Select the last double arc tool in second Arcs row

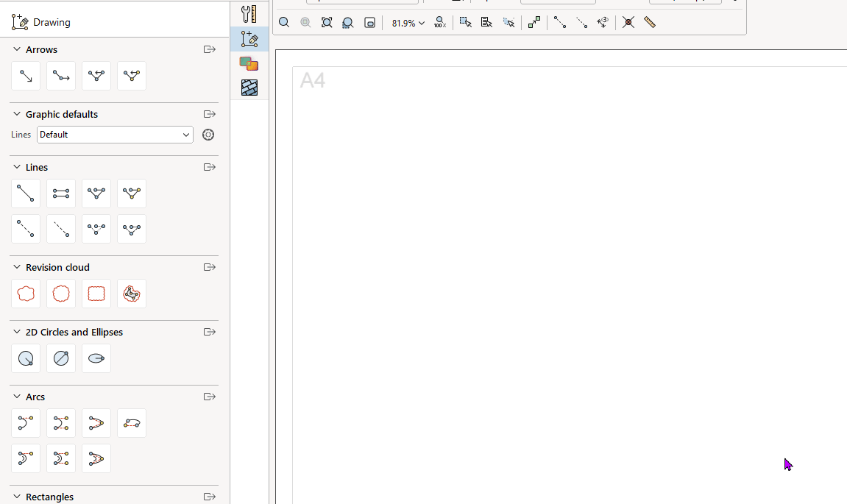pyautogui.click(x=96, y=458)
